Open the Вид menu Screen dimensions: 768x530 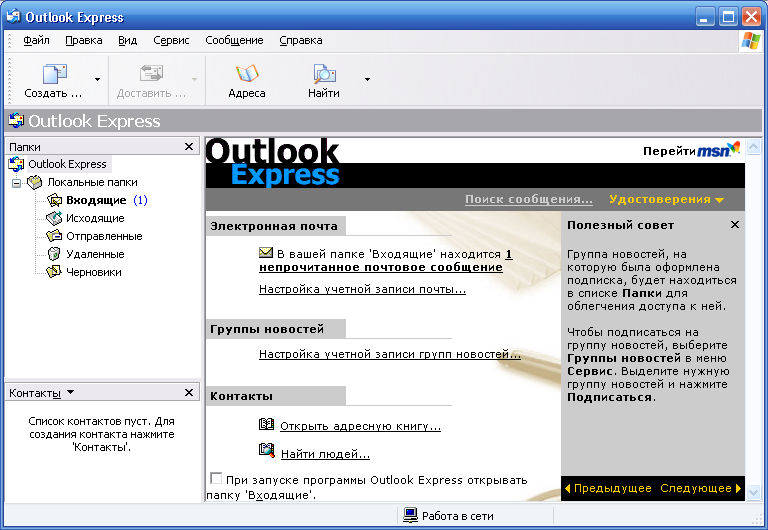click(x=127, y=41)
